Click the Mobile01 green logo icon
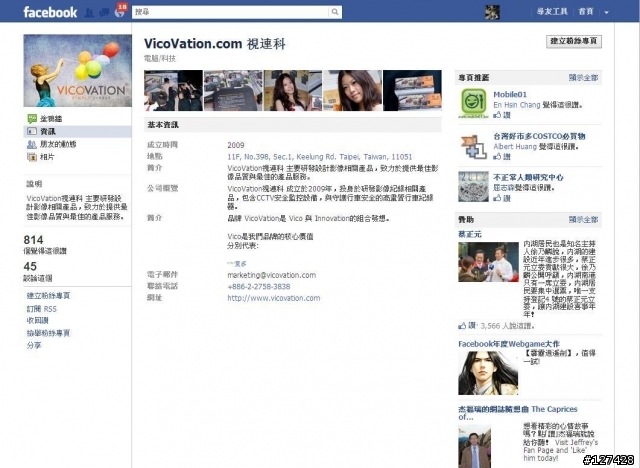 (473, 102)
